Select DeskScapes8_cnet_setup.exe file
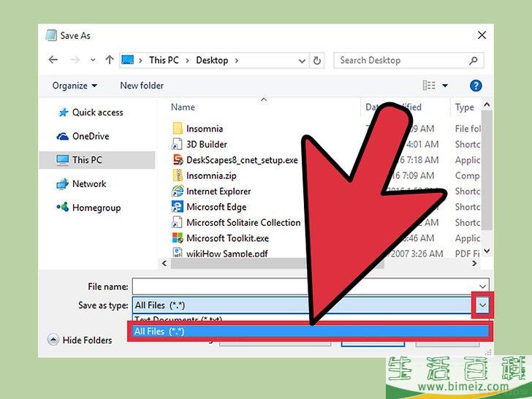 [x=241, y=160]
